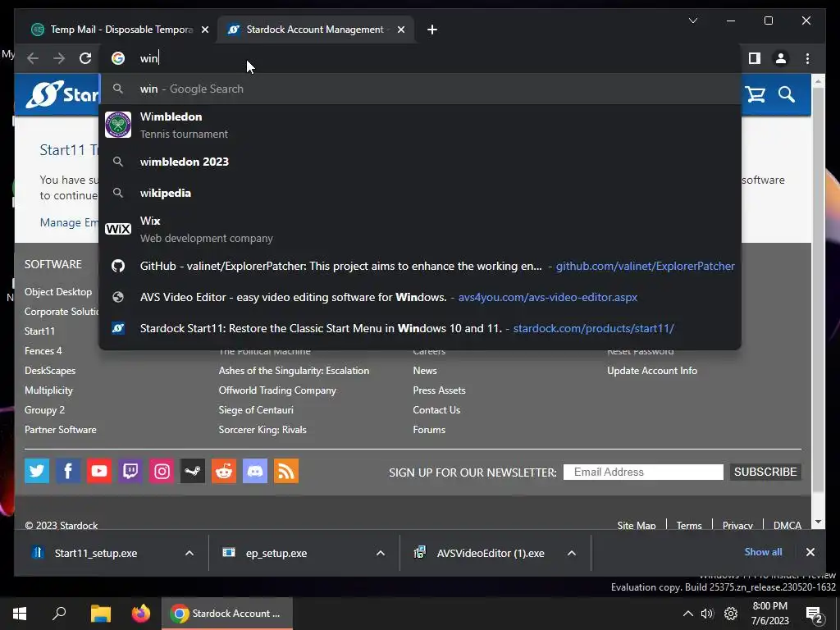Open the Stardock shopping cart
The image size is (840, 630).
click(x=756, y=95)
